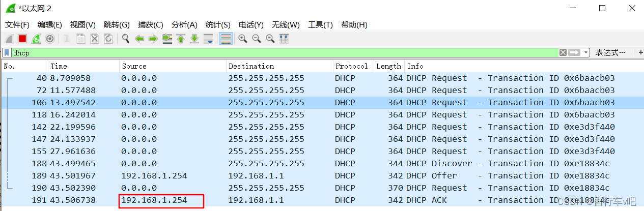Open the 无线(W) menu
The width and height of the screenshot is (644, 211).
(x=286, y=25)
